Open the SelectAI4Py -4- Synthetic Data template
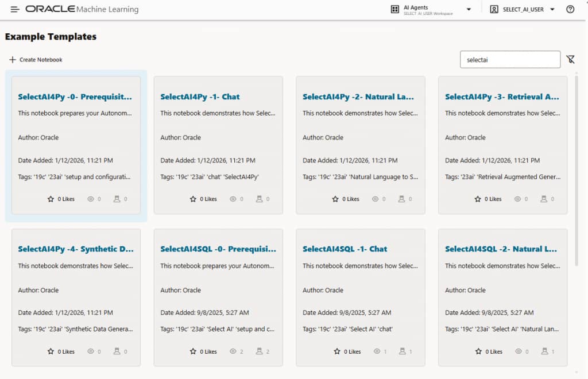The image size is (588, 379). (75, 249)
